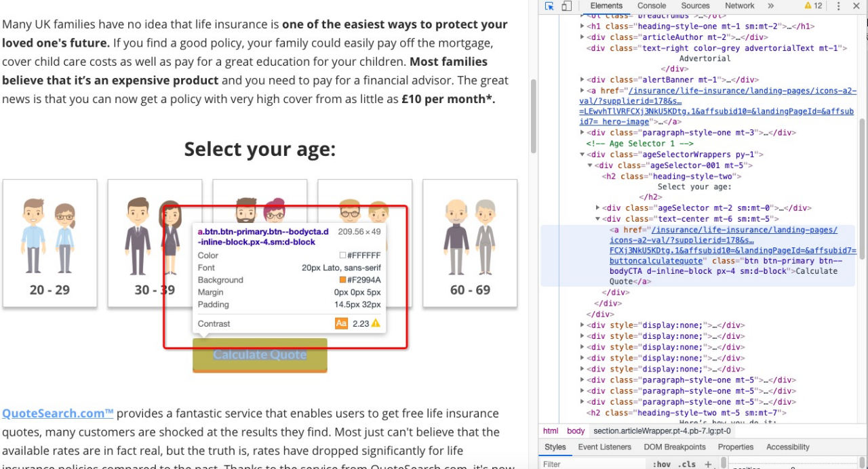
Task: Open the Properties sub-tab
Action: [736, 447]
